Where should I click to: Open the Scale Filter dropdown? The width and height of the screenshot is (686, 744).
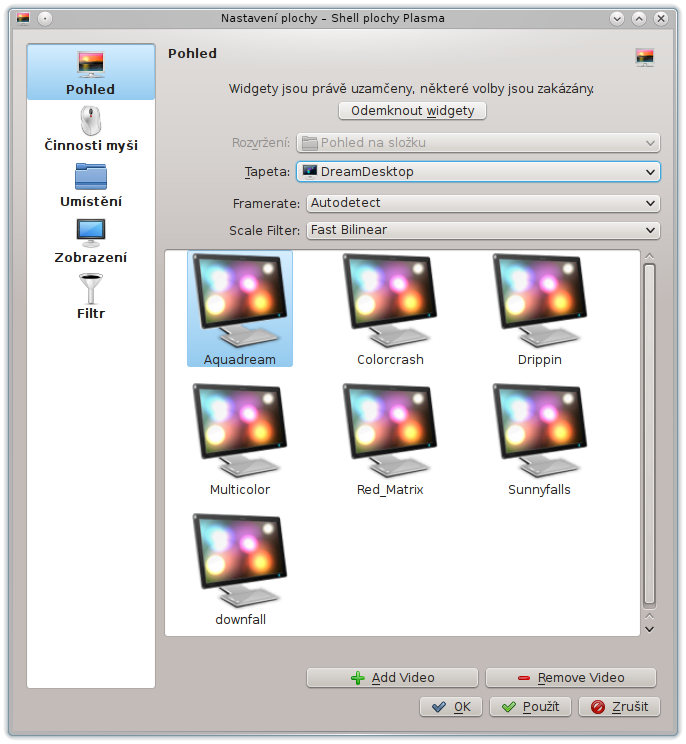(x=483, y=230)
